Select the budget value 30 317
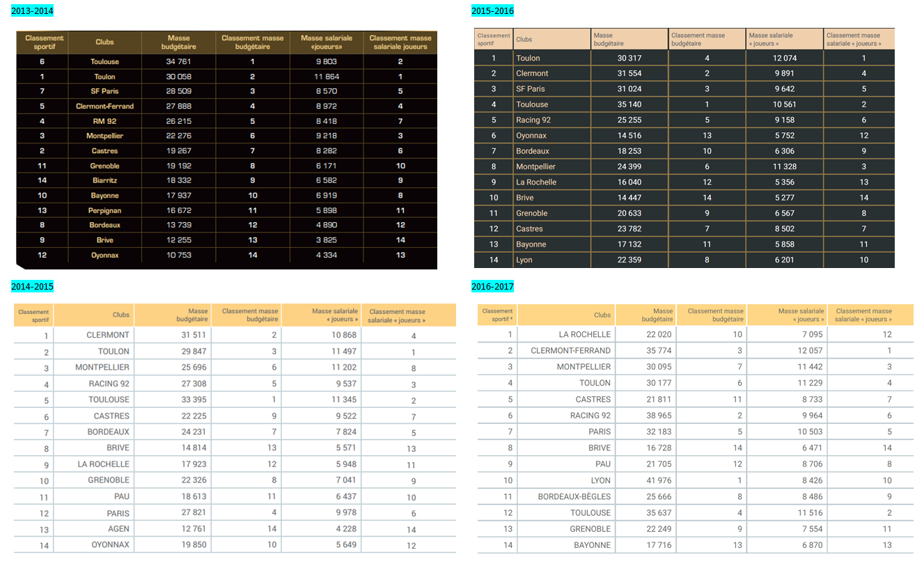 629,58
